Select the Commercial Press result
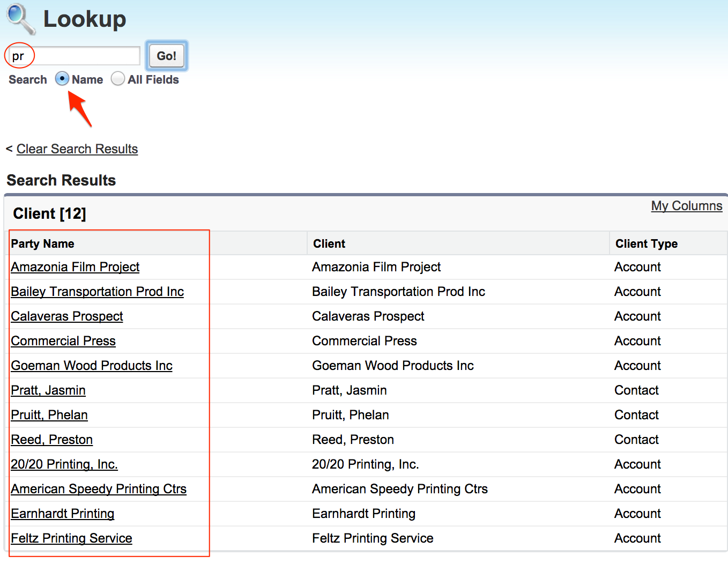Image resolution: width=728 pixels, height=563 pixels. (63, 341)
